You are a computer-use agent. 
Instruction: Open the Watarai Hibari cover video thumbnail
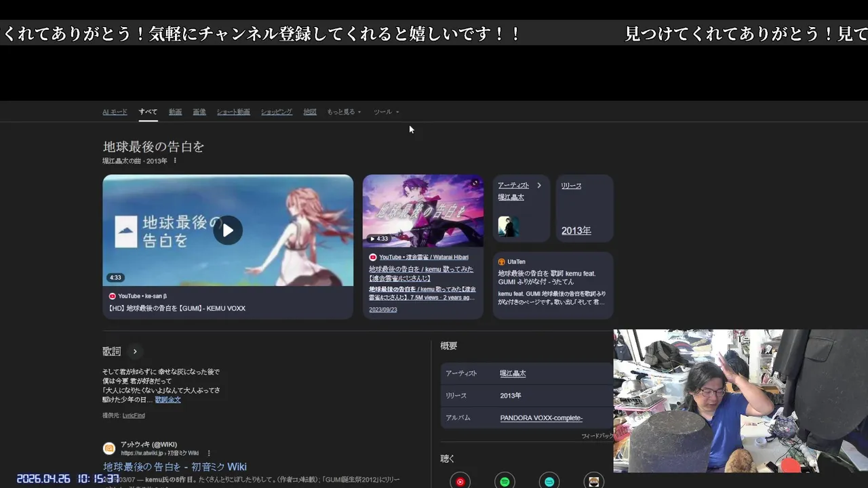[423, 211]
